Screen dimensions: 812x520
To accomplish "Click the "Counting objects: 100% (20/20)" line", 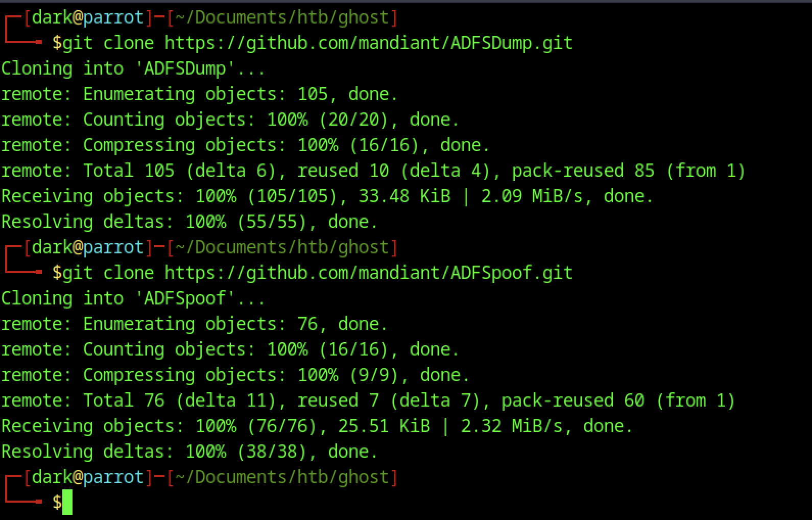I will click(230, 120).
